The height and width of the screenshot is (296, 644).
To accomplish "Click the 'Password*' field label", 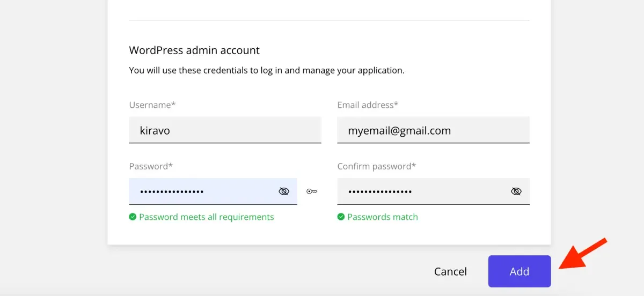I will [151, 166].
